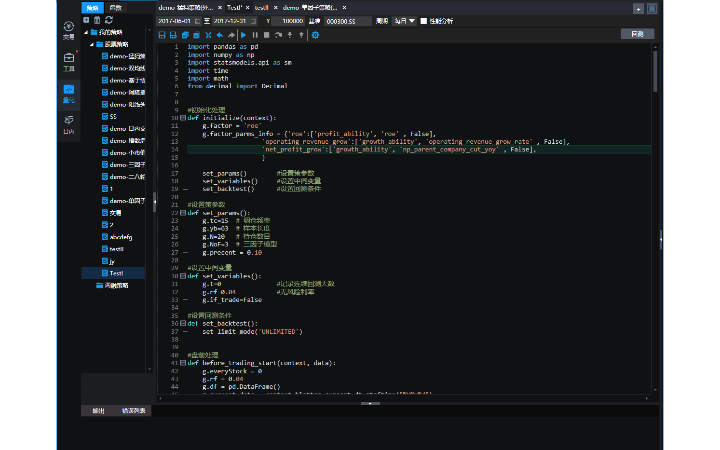Viewport: 720px width, 450px height.
Task: Click the right edge panel expand handle
Action: 660,239
